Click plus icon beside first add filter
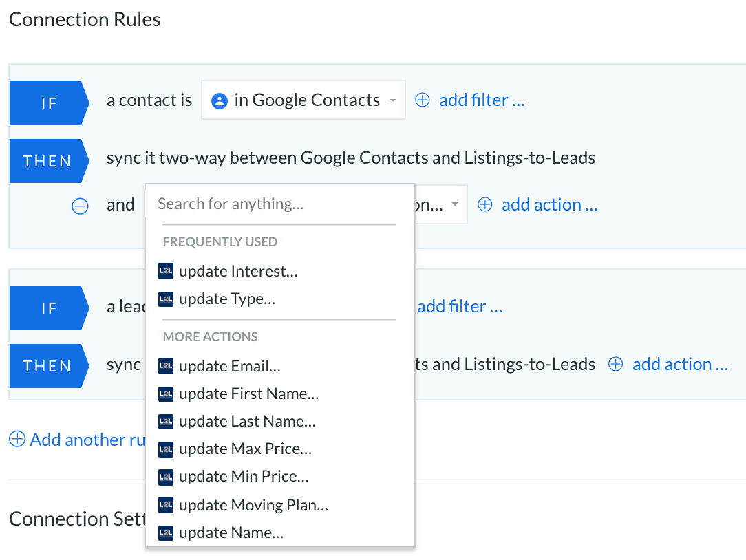 pos(423,100)
